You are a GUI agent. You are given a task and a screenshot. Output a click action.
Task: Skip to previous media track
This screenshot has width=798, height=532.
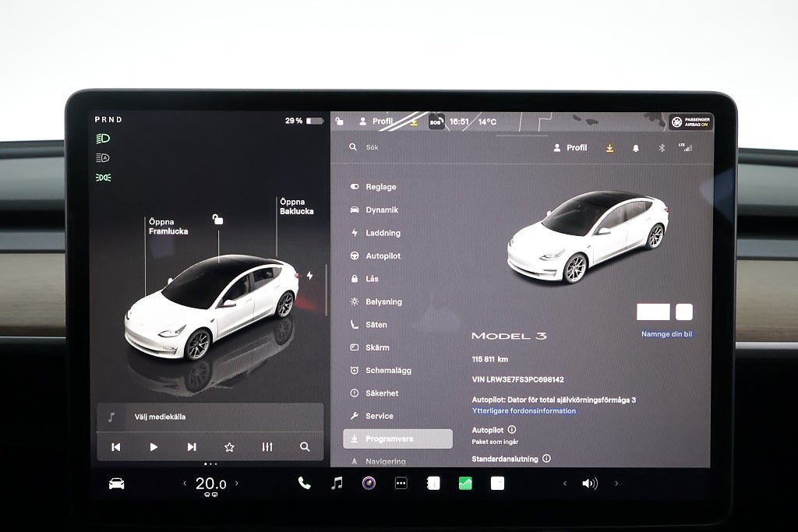(116, 446)
